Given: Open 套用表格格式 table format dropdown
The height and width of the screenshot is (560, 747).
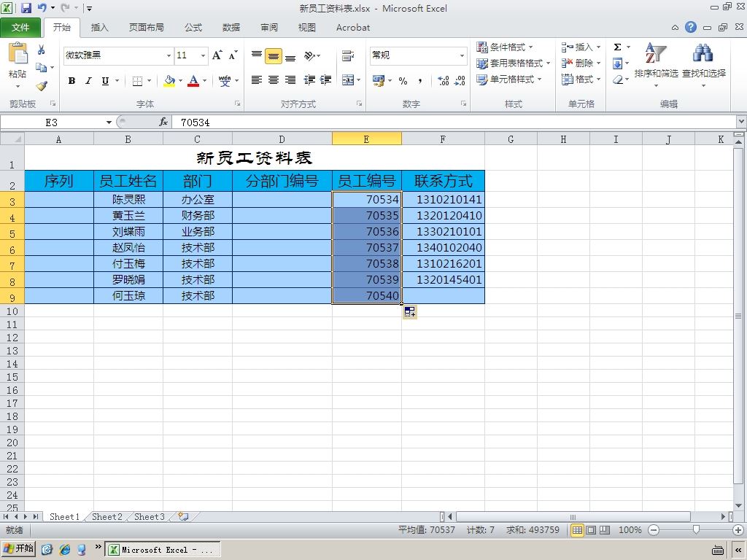Looking at the screenshot, I should coord(513,63).
